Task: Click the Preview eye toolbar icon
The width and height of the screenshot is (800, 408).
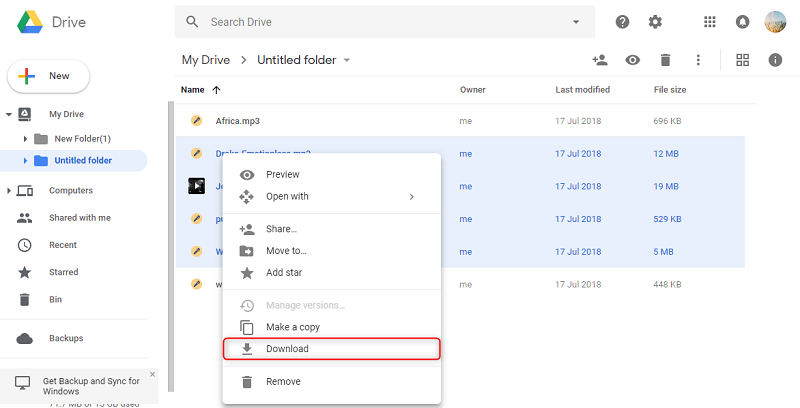Action: point(633,60)
